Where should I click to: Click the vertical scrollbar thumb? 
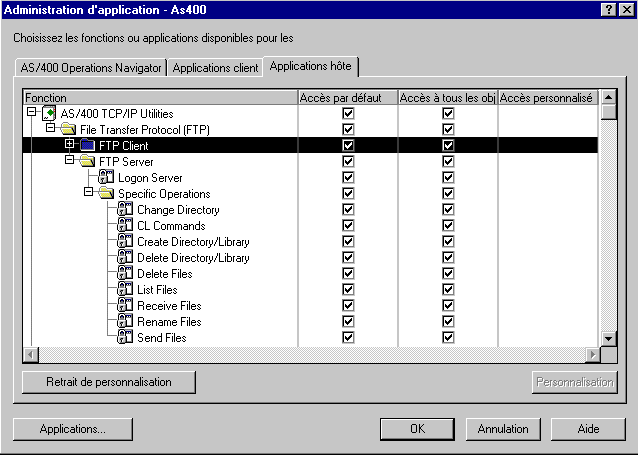608,112
